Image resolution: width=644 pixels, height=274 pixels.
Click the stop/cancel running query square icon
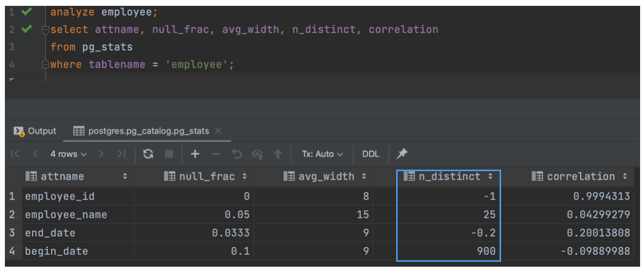point(169,154)
